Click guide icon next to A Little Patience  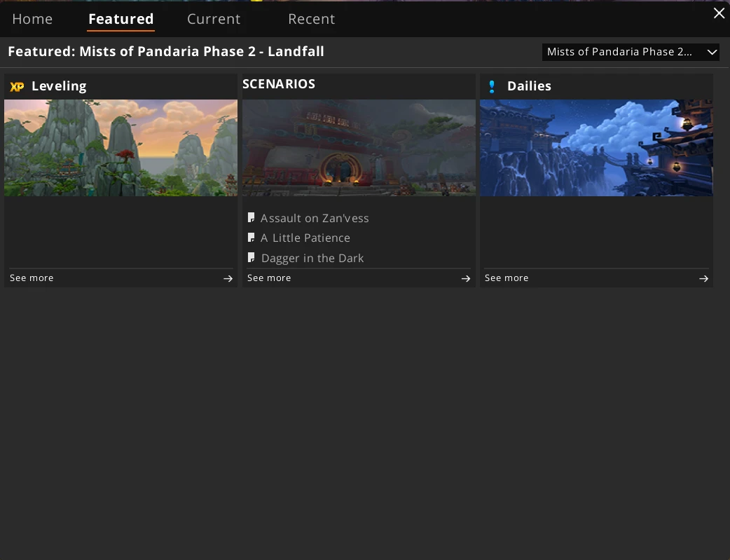point(251,238)
